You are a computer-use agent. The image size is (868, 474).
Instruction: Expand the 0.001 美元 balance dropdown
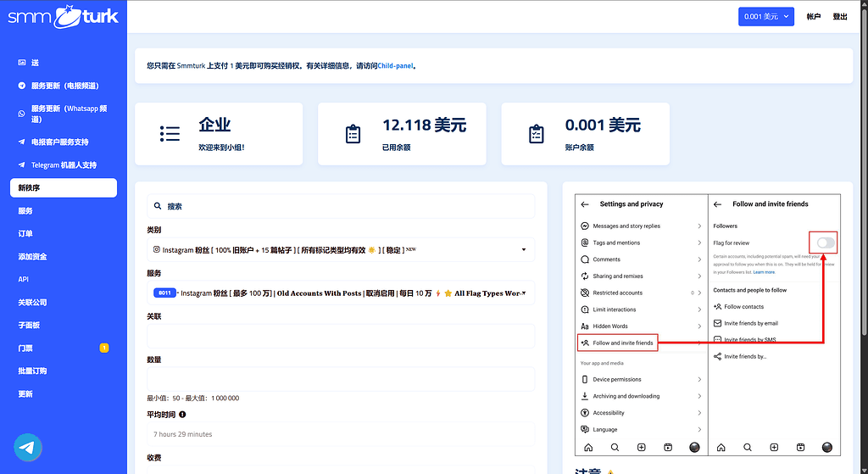tap(766, 17)
